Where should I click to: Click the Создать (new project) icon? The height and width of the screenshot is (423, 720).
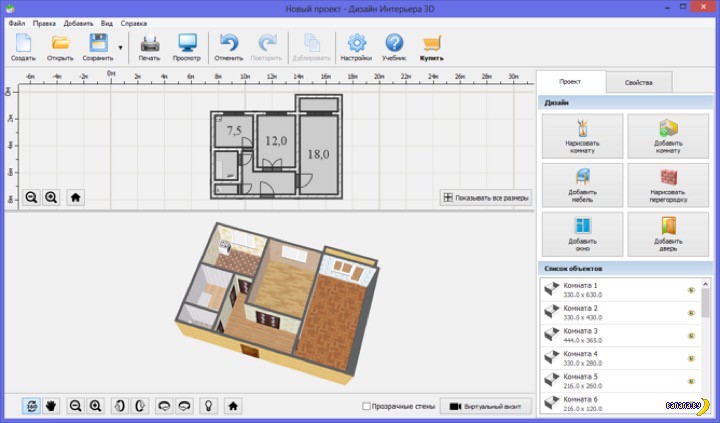[x=23, y=46]
